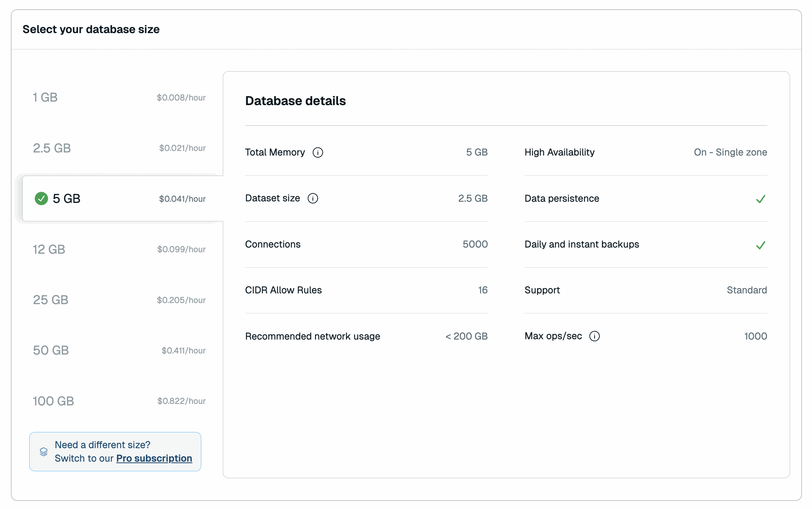Click the Support Standard value

(x=747, y=290)
